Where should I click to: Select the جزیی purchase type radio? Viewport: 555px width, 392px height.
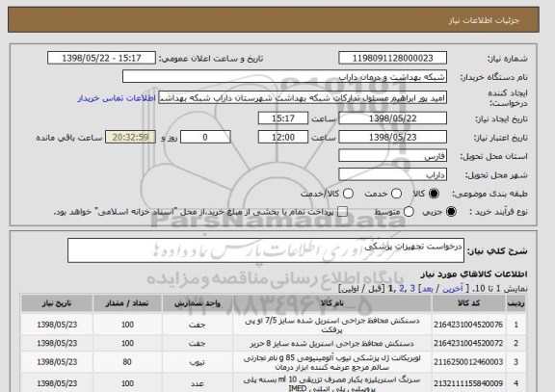point(451,212)
